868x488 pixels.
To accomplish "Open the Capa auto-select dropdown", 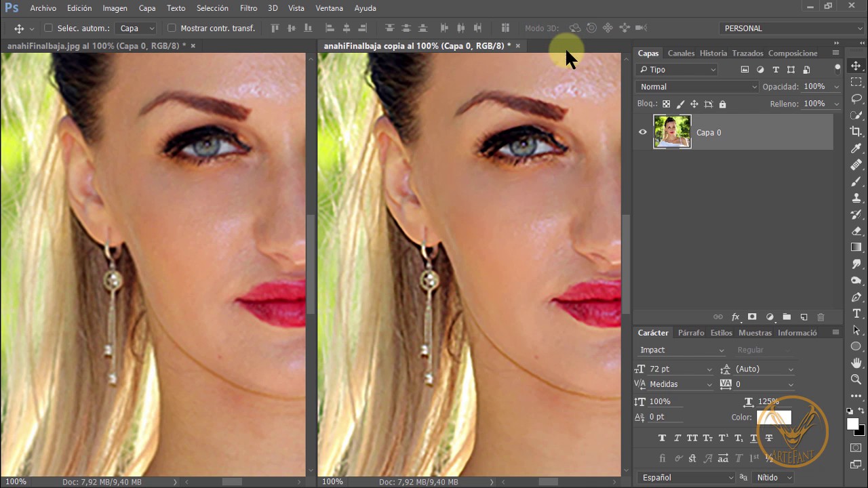I will click(136, 28).
